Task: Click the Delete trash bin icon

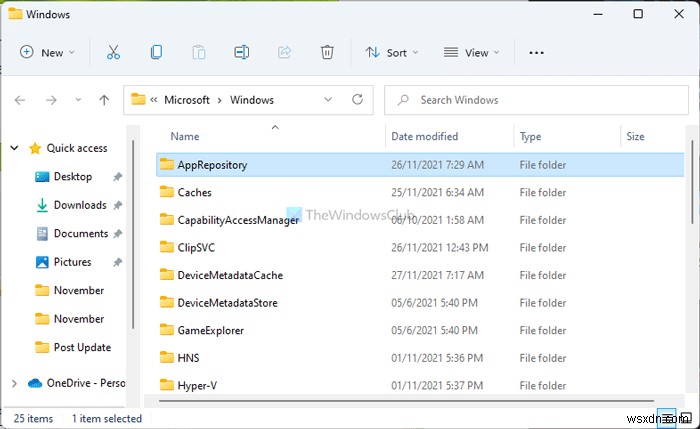Action: tap(327, 52)
